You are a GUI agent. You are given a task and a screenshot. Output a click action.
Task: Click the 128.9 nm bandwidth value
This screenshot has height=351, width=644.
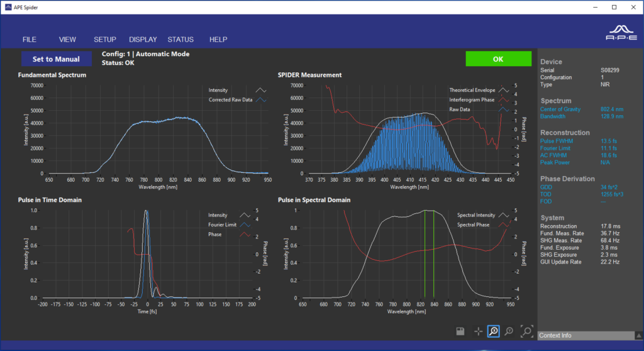(x=612, y=116)
